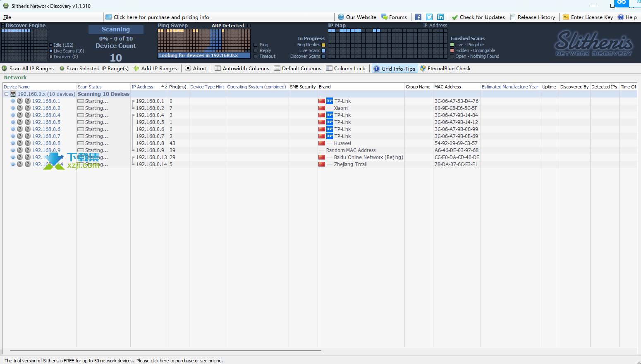Click the Help question mark icon
This screenshot has width=641, height=364.
click(x=621, y=17)
